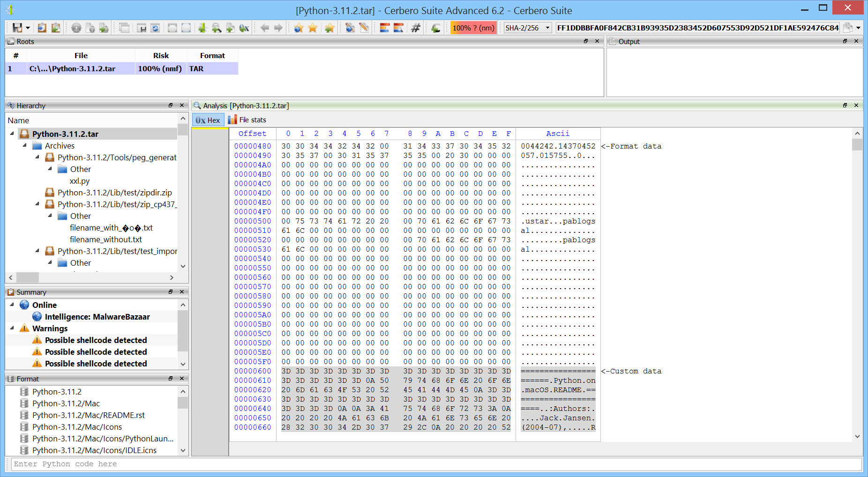Open the save button dropdown arrow

click(28, 28)
